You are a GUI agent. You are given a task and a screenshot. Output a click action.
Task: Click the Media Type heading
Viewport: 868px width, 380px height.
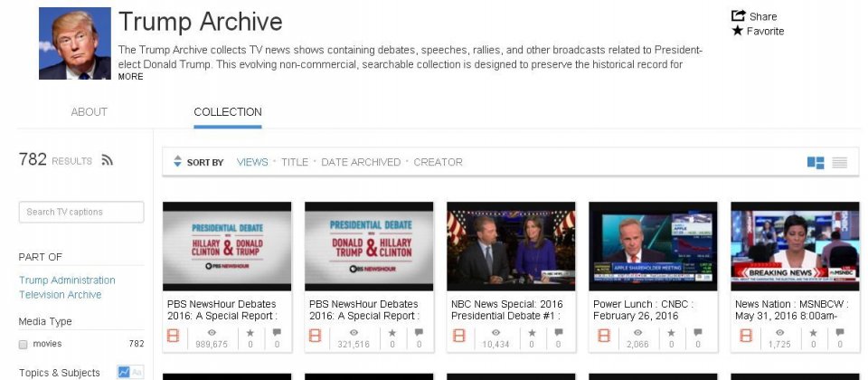45,321
